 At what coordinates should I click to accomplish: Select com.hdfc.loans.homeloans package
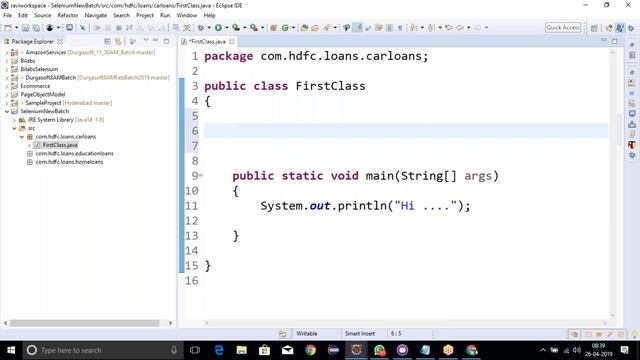pyautogui.click(x=69, y=162)
